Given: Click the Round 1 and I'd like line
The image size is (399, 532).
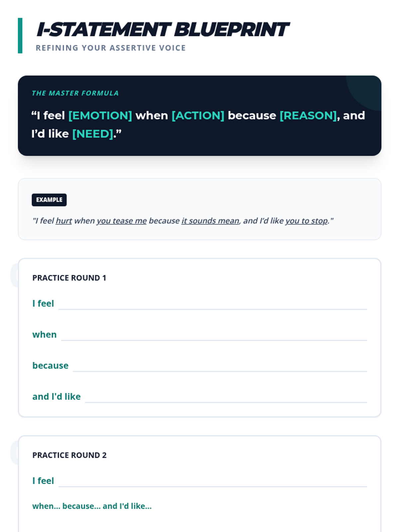Looking at the screenshot, I should click(226, 397).
